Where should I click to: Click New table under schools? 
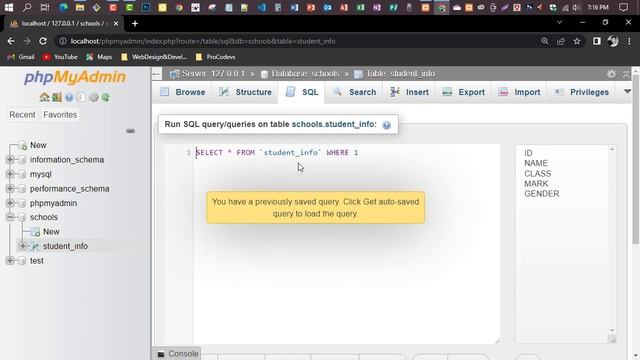(x=51, y=231)
